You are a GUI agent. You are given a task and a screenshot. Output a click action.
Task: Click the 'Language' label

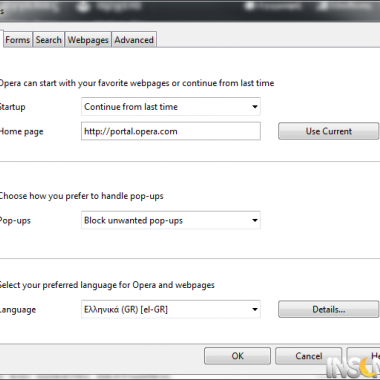tap(18, 310)
